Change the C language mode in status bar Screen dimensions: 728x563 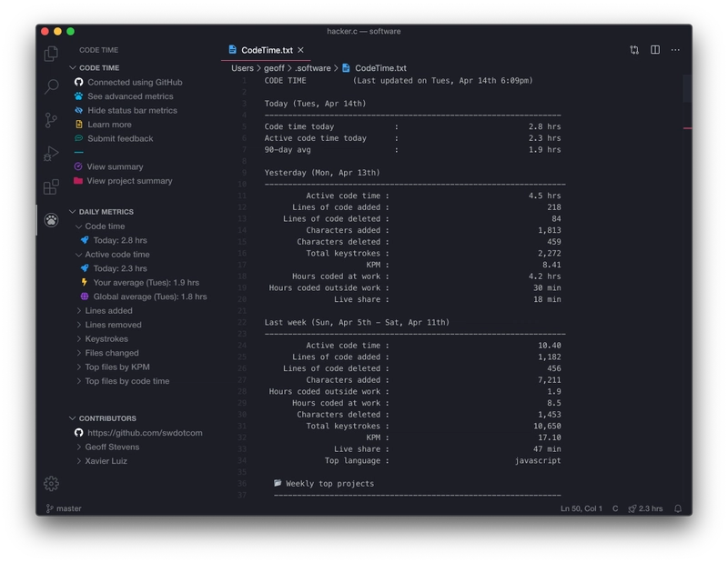click(x=615, y=508)
